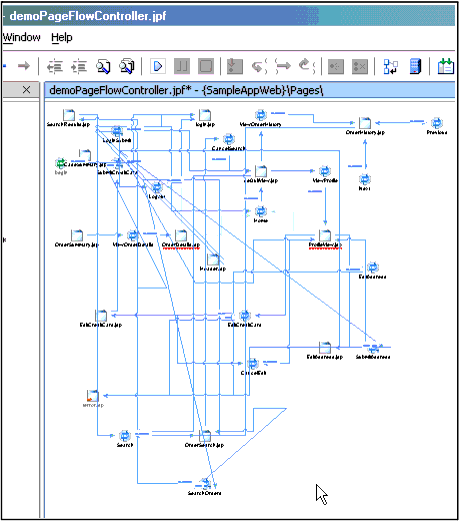This screenshot has width=460, height=521.
Task: Select the CancelSearch action node
Action: click(229, 139)
